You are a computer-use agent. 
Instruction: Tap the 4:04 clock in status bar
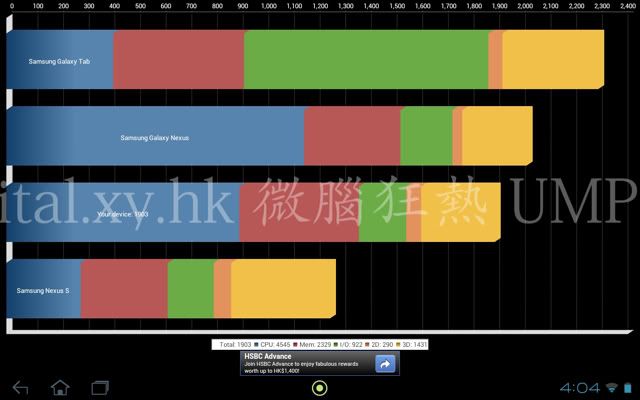(x=580, y=387)
